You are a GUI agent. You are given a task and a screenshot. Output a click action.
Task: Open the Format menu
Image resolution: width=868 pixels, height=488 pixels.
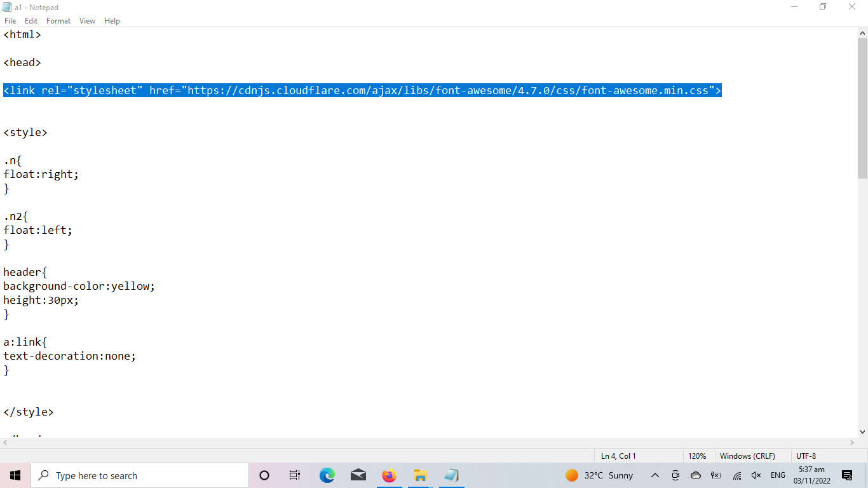point(58,21)
